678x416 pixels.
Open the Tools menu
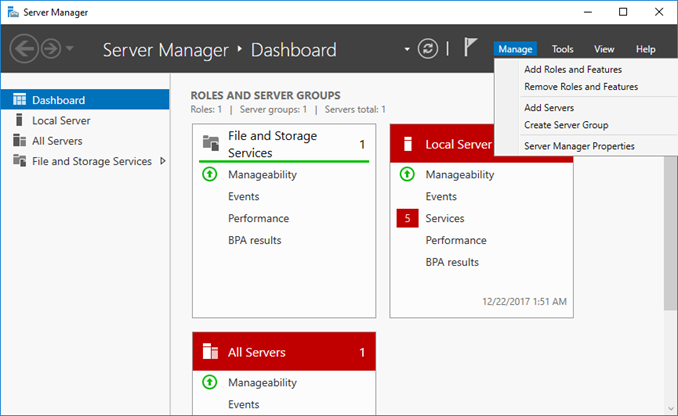point(562,49)
